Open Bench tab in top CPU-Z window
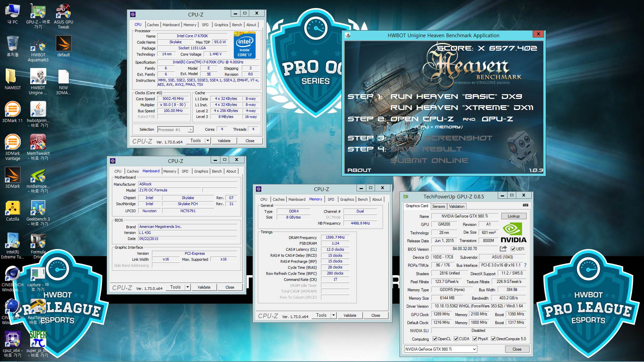This screenshot has height=362, width=644. coord(237,25)
